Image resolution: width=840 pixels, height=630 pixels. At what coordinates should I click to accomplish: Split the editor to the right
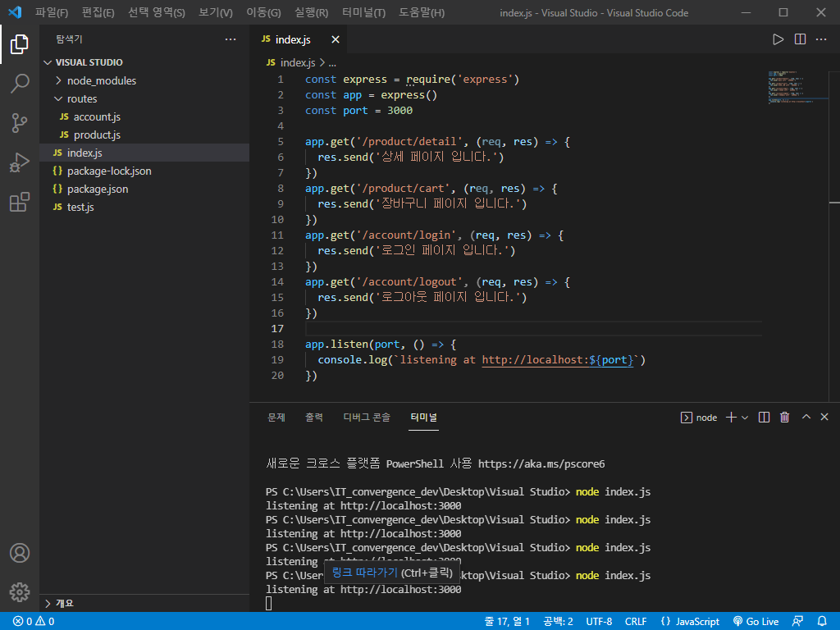800,39
